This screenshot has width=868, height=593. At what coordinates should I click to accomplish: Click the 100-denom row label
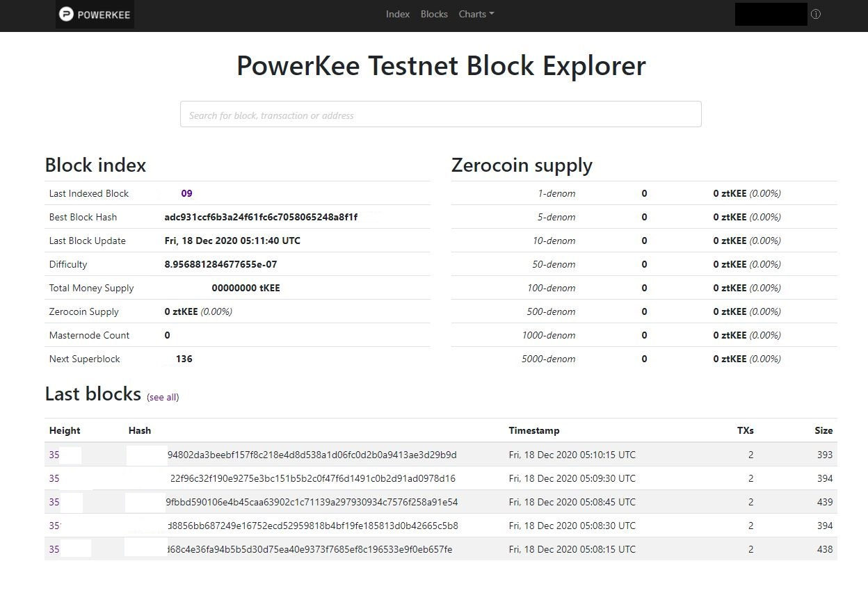point(552,288)
